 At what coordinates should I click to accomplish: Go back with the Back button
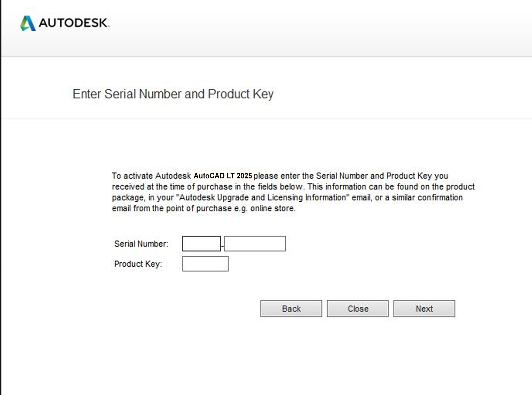point(291,309)
